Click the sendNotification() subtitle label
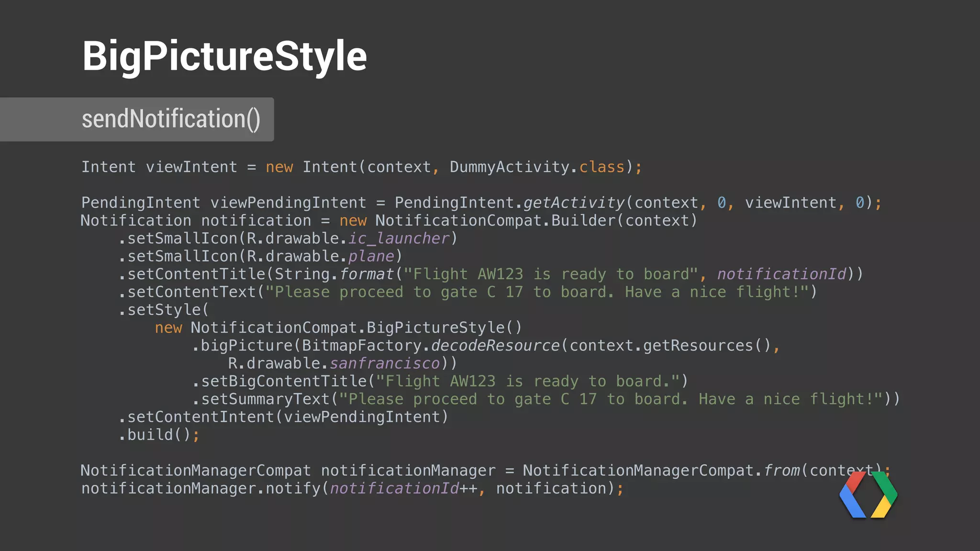This screenshot has width=980, height=551. [171, 119]
